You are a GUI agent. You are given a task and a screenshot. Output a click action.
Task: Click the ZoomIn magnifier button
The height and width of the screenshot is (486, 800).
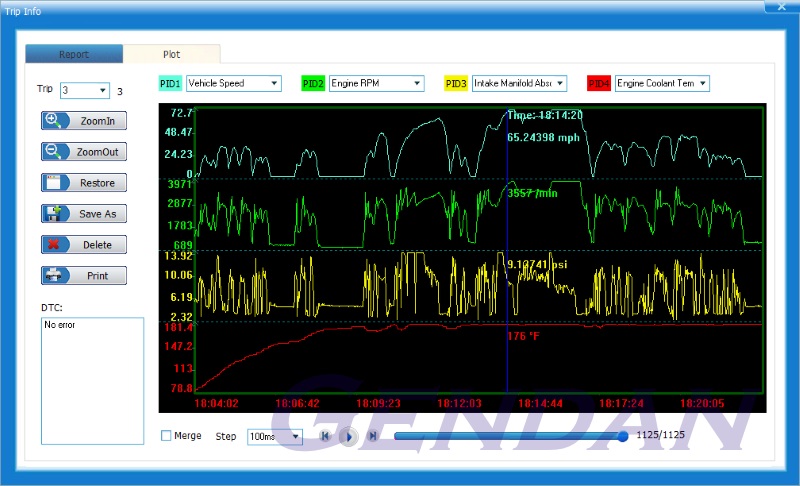[x=84, y=121]
